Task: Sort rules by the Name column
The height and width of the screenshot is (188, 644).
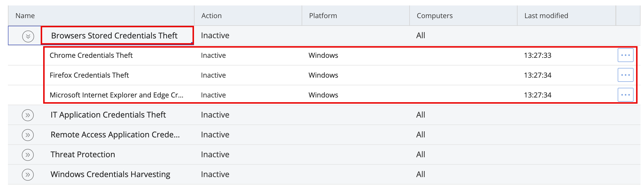Action: coord(25,15)
